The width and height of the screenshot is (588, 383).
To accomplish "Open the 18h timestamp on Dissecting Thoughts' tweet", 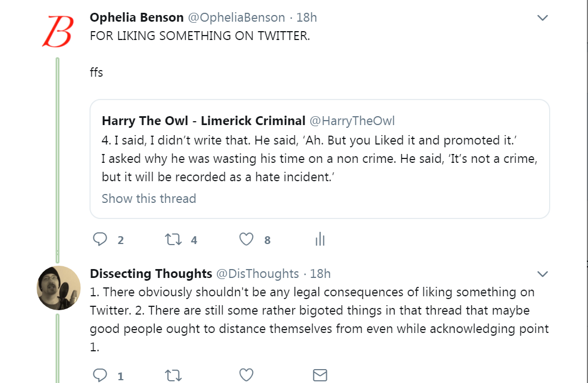I will click(321, 273).
